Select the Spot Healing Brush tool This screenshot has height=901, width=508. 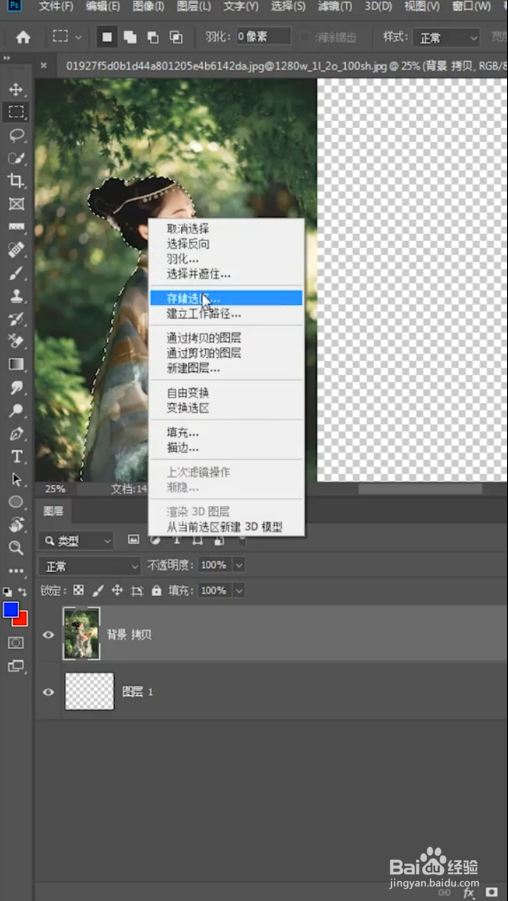16,250
